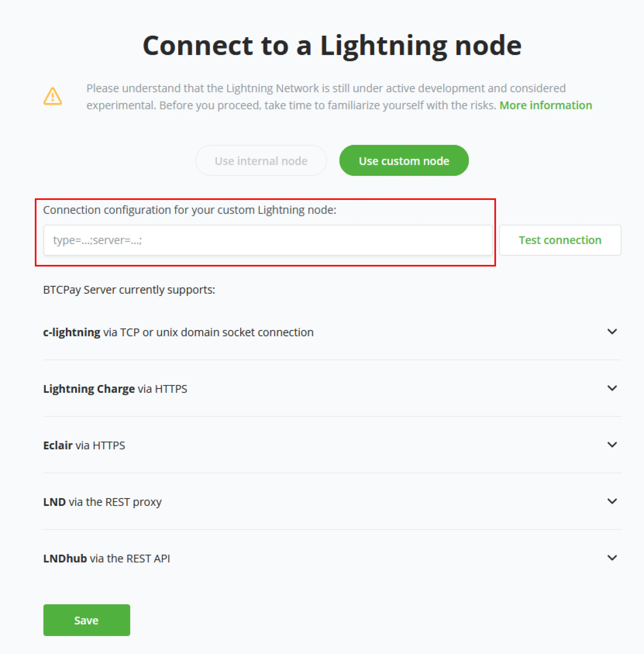This screenshot has height=654, width=644.
Task: Click the c-lightning via TCP label
Action: coord(178,332)
